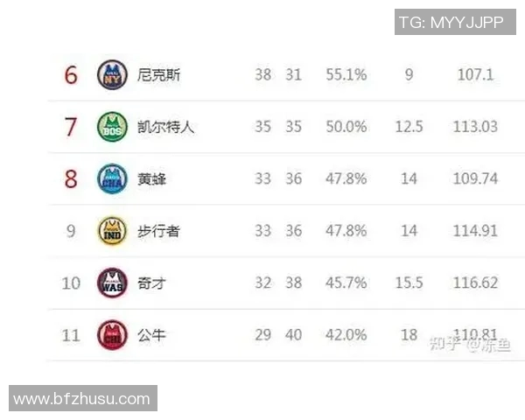Open the 公牛 team page
This screenshot has height=420, width=525.
point(151,335)
